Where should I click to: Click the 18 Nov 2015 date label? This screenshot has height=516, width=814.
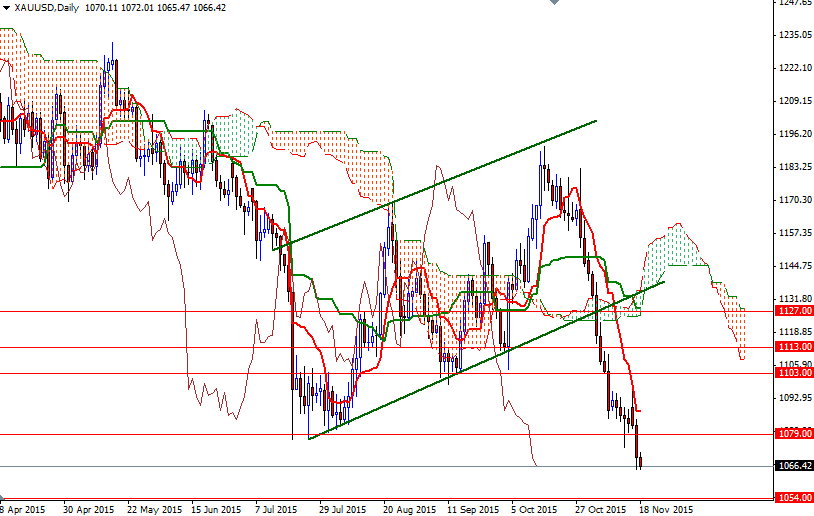666,508
